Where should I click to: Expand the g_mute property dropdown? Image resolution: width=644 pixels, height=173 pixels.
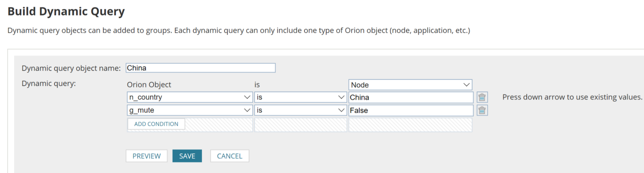point(190,110)
